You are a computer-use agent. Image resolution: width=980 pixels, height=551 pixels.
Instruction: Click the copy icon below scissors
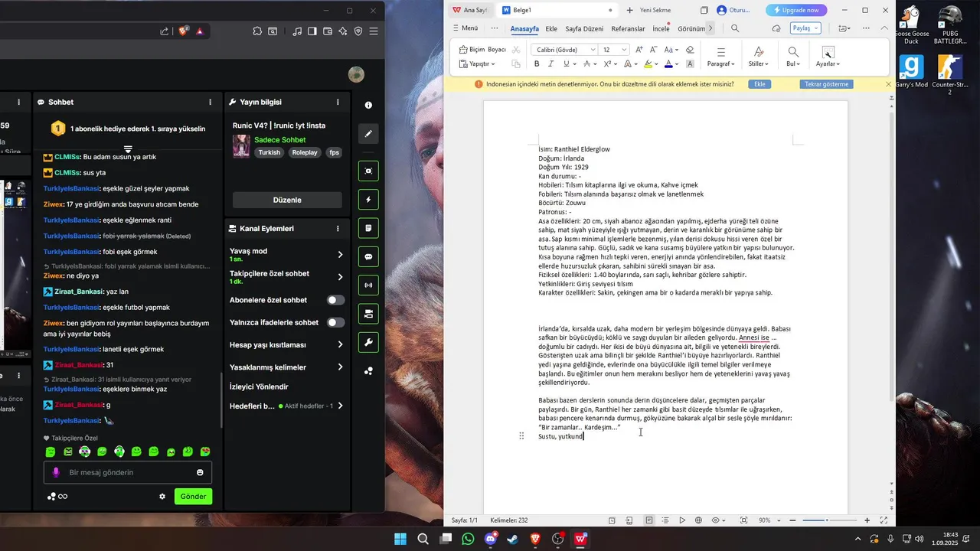click(516, 64)
